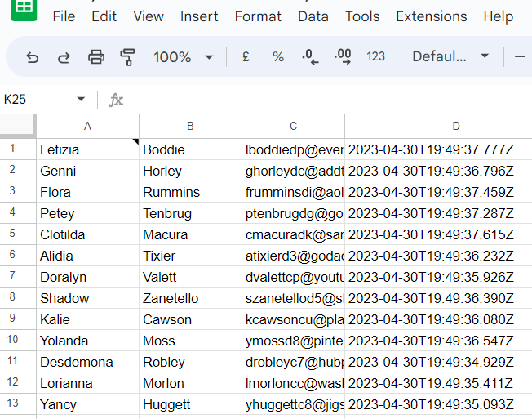
Task: Select cell containing Flora
Action: (87, 192)
